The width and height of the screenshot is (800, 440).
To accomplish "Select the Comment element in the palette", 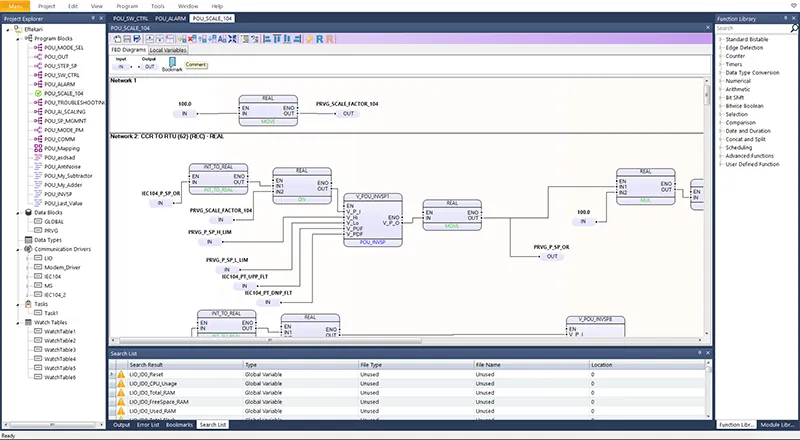I will click(196, 64).
